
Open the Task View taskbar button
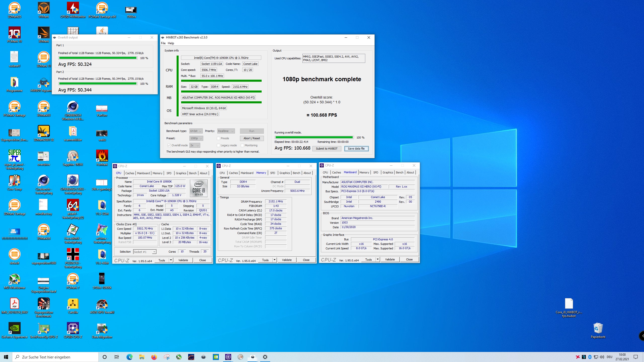tap(116, 357)
